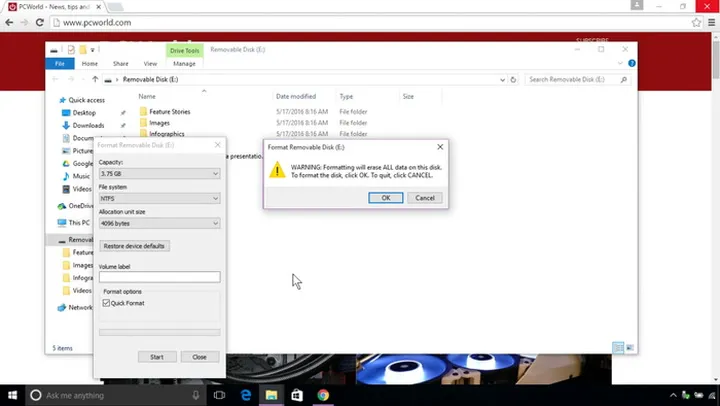This screenshot has width=720, height=406.
Task: Click the Up one level arrow in Explorer
Action: (95, 79)
